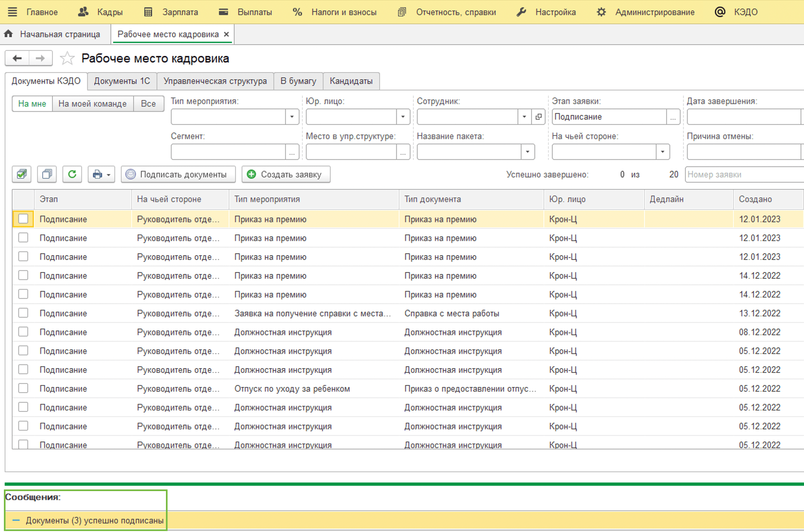Click the copy documents toolbar icon
Image resolution: width=804 pixels, height=532 pixels.
click(x=47, y=174)
